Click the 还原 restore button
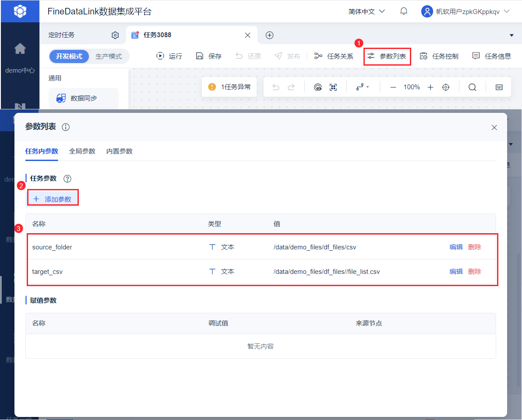The image size is (522, 420). point(248,56)
